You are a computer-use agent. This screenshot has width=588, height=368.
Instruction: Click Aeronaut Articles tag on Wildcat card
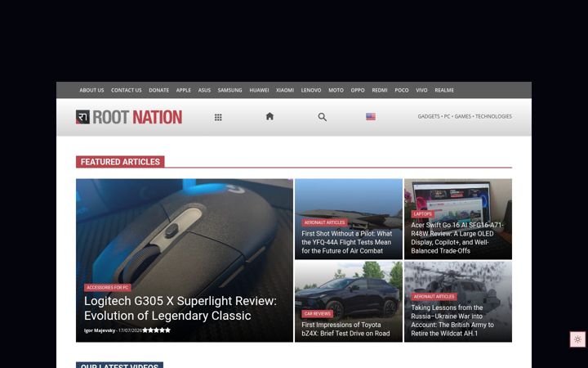434,297
